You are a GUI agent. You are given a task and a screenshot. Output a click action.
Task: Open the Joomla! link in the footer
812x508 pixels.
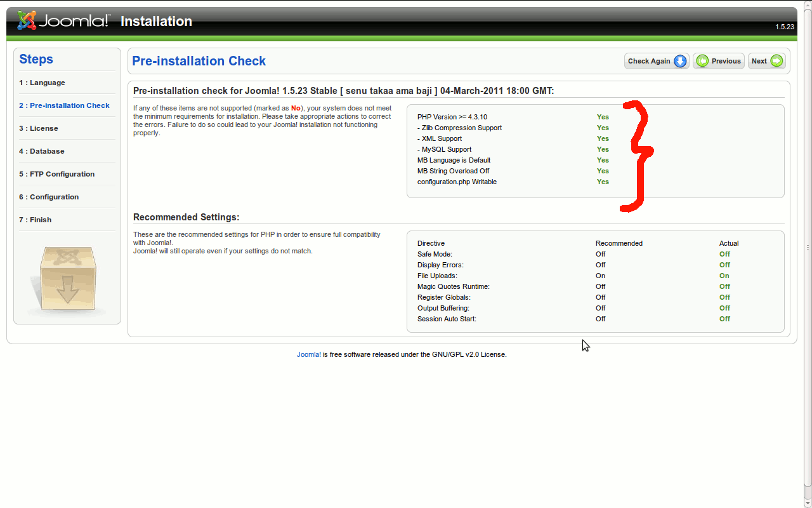[309, 354]
